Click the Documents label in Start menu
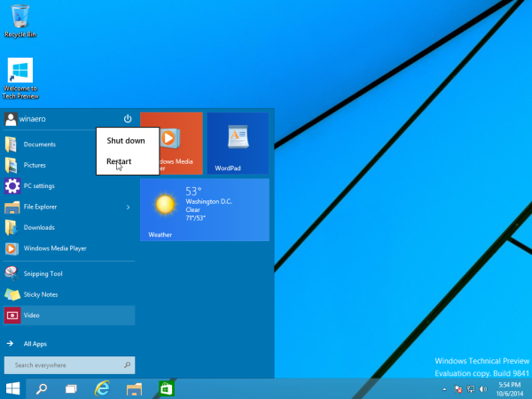Image resolution: width=532 pixels, height=399 pixels. tap(40, 145)
